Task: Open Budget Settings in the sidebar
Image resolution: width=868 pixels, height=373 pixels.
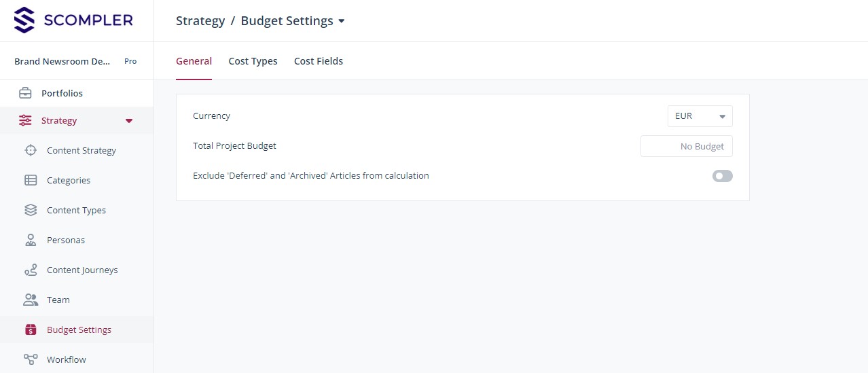Action: pos(79,330)
